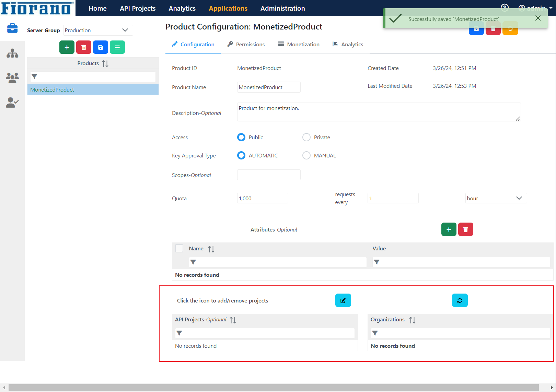Open Analytics in top navigation bar

[x=182, y=8]
